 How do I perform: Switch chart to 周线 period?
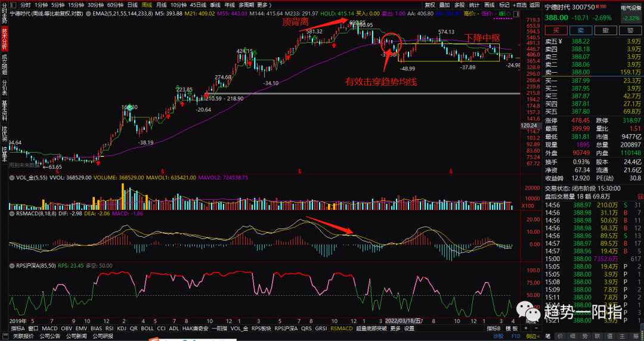(147, 5)
